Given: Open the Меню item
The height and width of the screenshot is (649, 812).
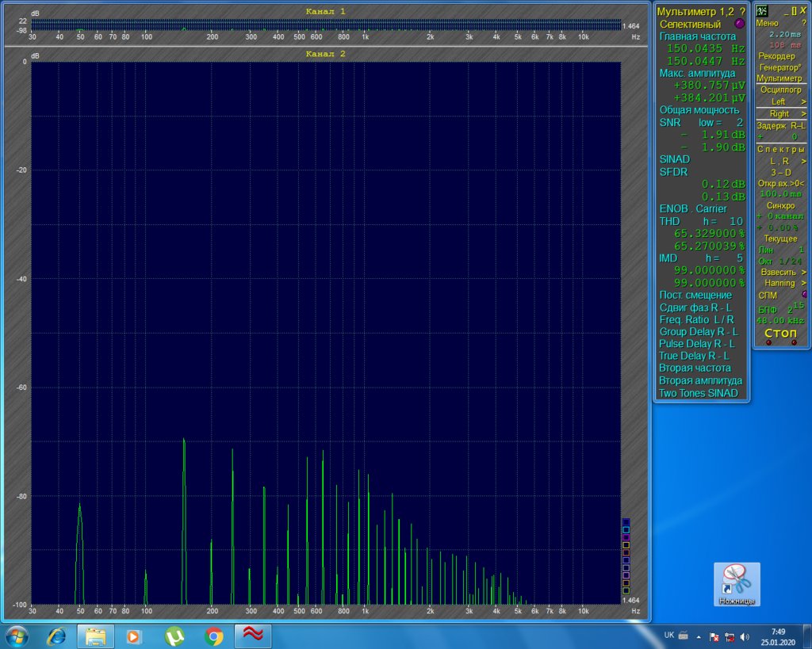Looking at the screenshot, I should tap(768, 23).
